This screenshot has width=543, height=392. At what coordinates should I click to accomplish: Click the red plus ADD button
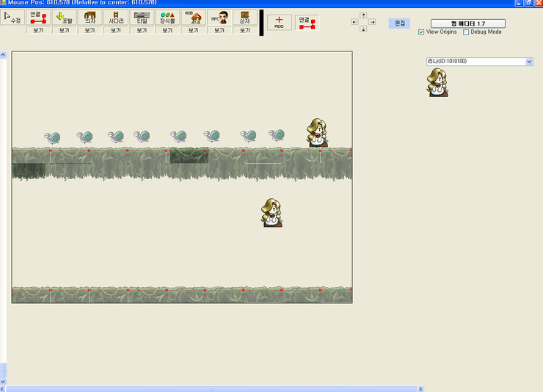pos(279,22)
